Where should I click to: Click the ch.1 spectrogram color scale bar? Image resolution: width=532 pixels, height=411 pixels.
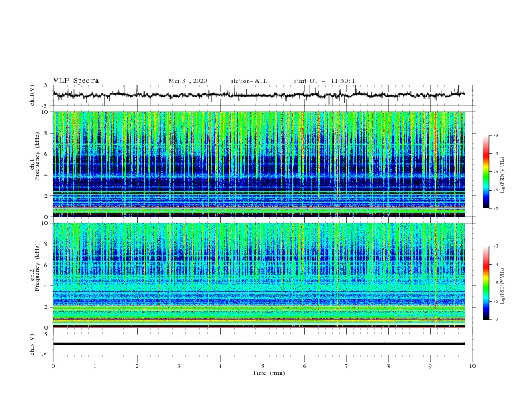pyautogui.click(x=486, y=171)
